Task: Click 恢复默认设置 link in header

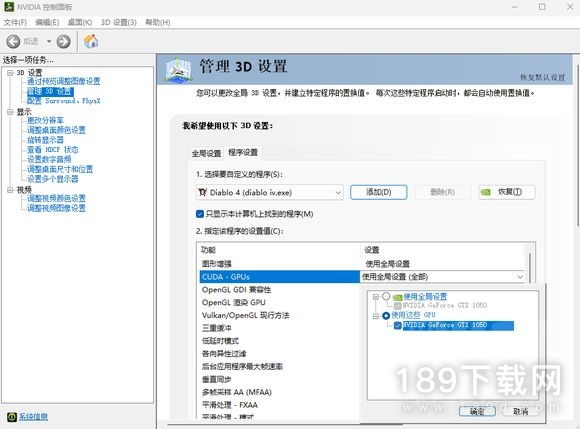Action: [x=543, y=77]
